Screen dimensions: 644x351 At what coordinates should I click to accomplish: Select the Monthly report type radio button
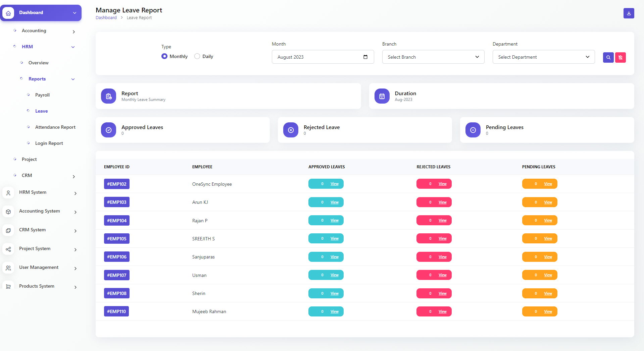coord(164,56)
